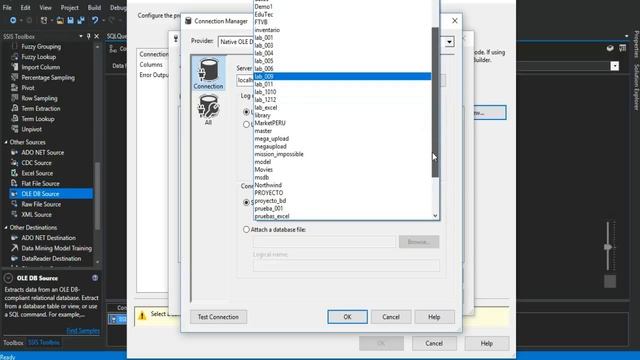
Task: Collapse the Other Destinations group
Action: pyautogui.click(x=6, y=227)
